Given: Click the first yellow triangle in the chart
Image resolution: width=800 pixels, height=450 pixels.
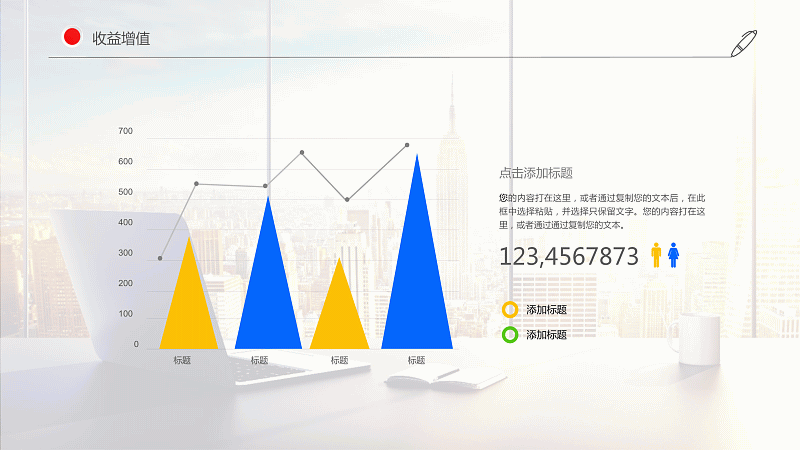Looking at the screenshot, I should [189, 306].
